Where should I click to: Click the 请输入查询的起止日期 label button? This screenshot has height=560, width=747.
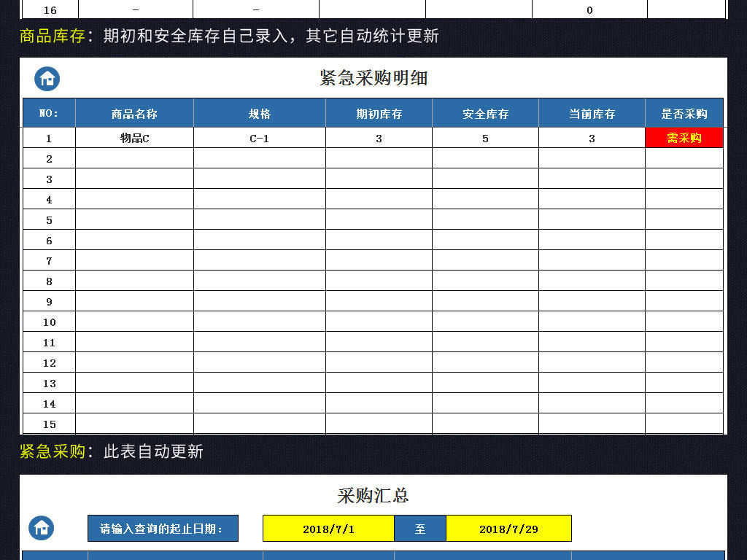click(x=162, y=528)
